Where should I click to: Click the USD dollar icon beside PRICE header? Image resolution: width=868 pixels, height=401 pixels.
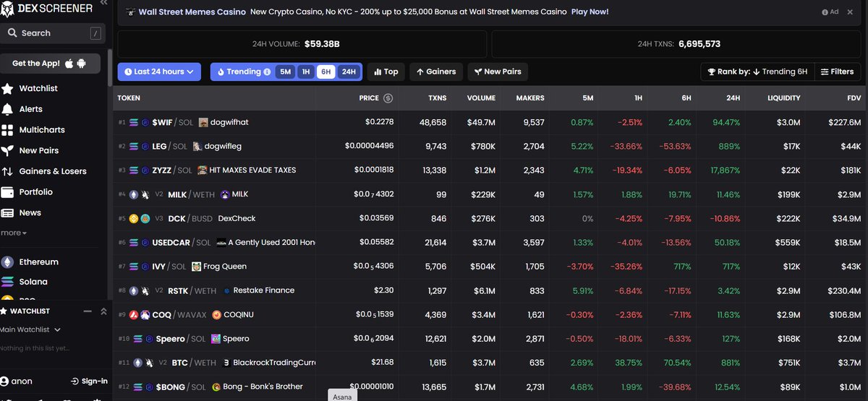(x=388, y=98)
